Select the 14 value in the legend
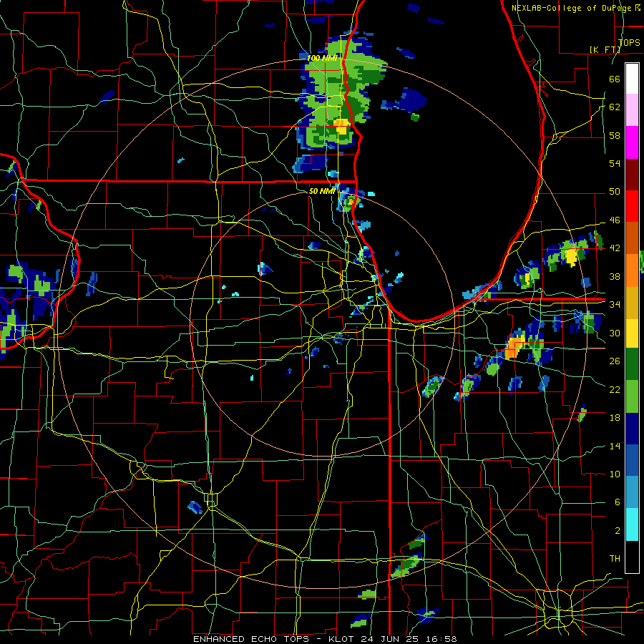 (x=615, y=446)
